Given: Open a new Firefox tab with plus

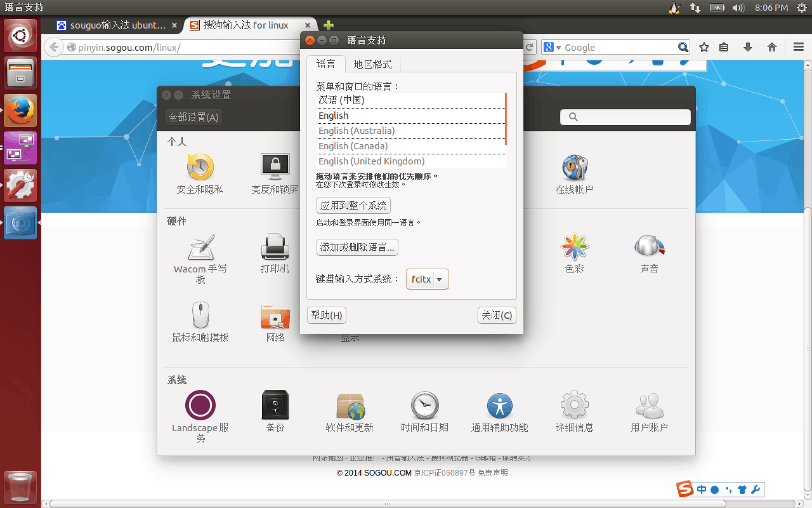Looking at the screenshot, I should [328, 25].
